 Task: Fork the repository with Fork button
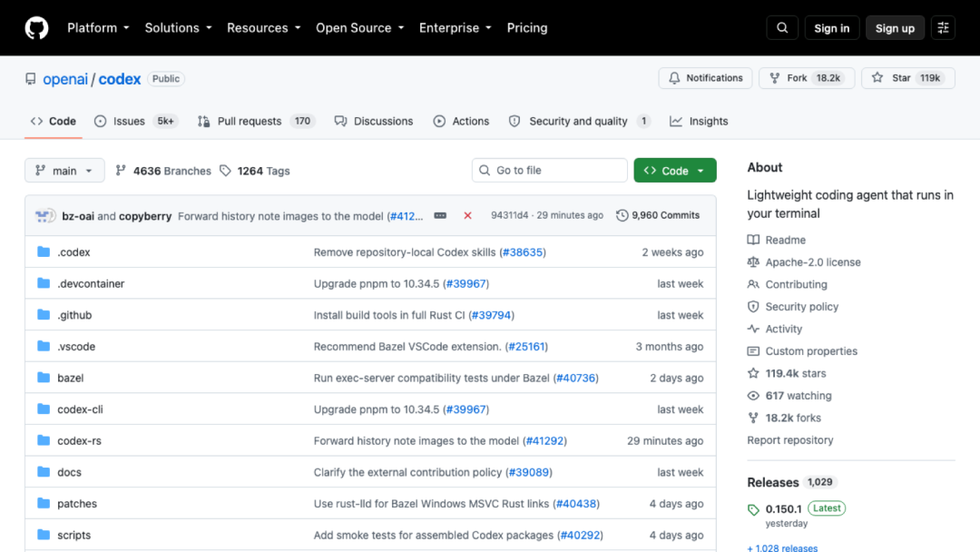[807, 78]
